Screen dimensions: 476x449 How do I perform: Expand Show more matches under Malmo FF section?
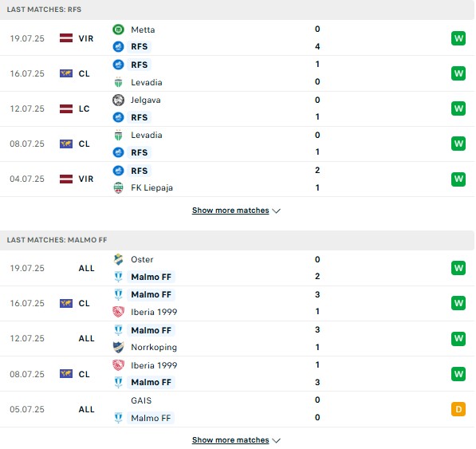(x=230, y=440)
